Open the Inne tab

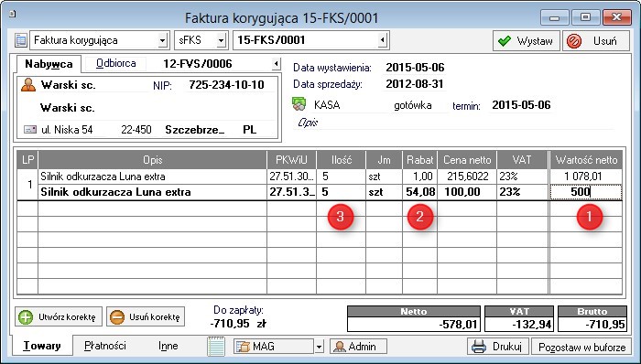point(168,346)
